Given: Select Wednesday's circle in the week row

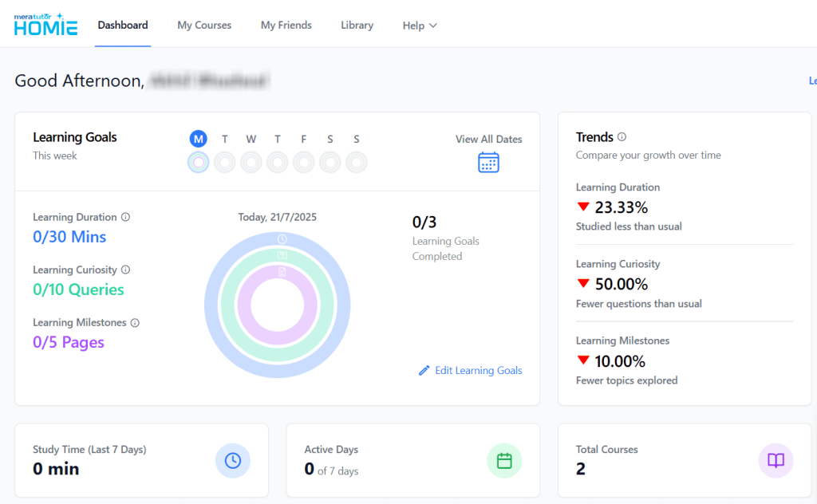Looking at the screenshot, I should pos(251,163).
